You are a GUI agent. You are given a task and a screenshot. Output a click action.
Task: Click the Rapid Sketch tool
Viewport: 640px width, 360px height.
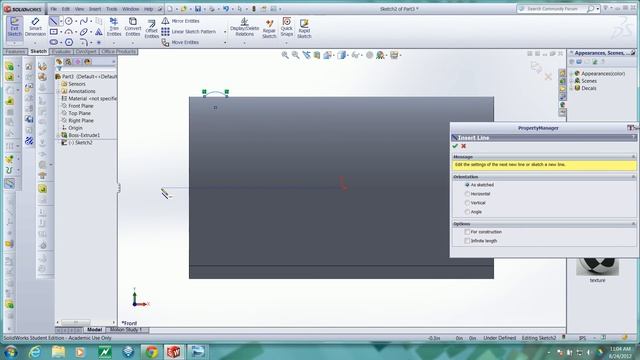[x=304, y=29]
